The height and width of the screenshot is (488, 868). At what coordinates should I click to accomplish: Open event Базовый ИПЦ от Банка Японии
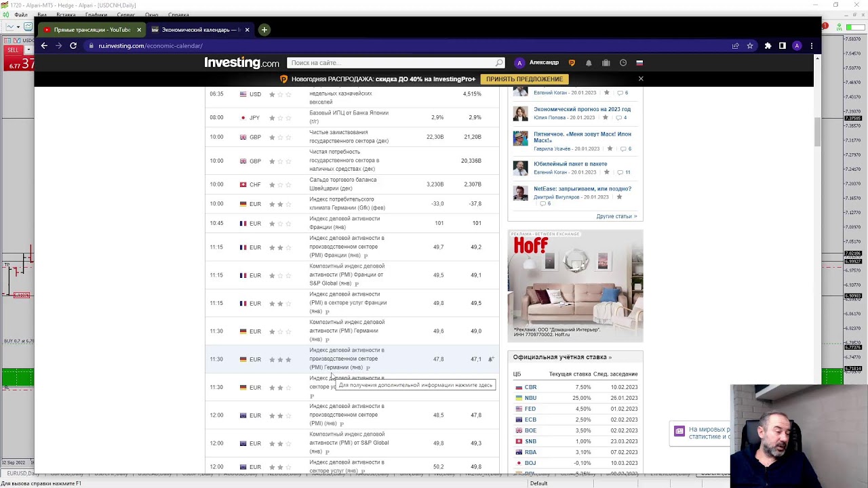pos(349,117)
